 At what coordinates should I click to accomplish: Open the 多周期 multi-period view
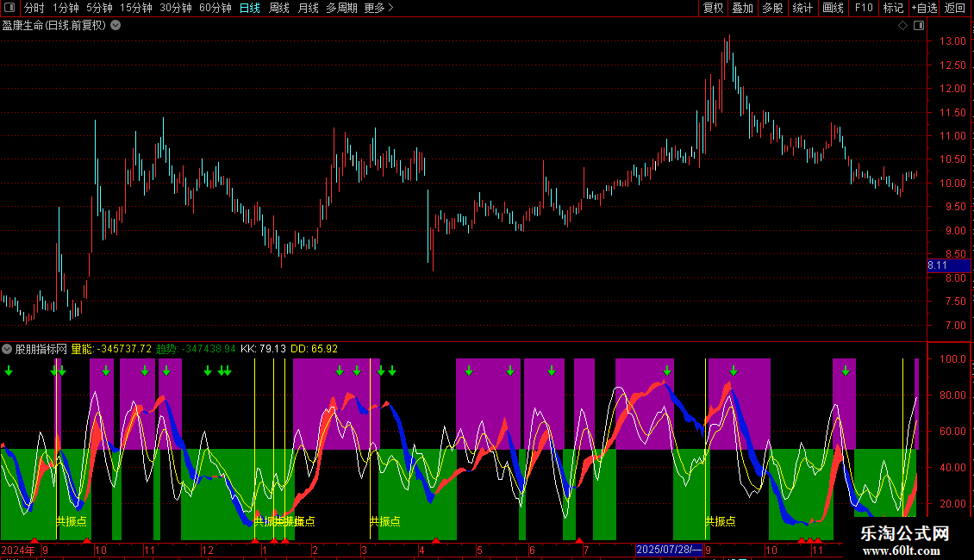[x=341, y=8]
